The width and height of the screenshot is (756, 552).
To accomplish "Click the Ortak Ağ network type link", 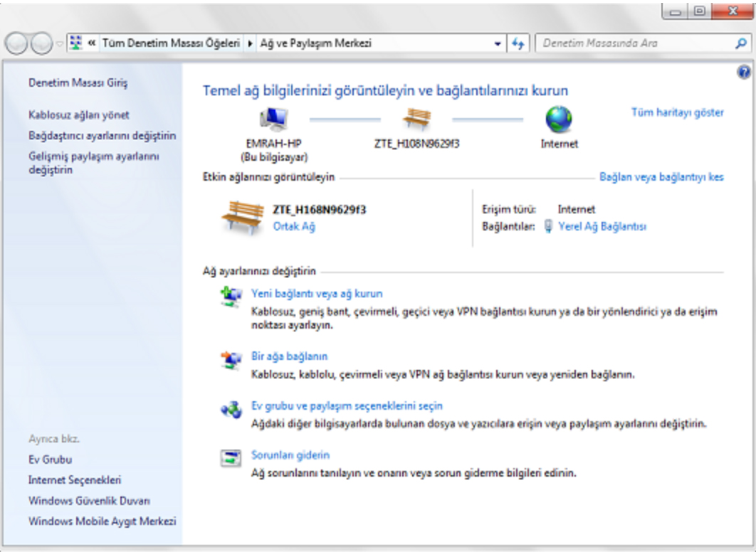I will 294,226.
